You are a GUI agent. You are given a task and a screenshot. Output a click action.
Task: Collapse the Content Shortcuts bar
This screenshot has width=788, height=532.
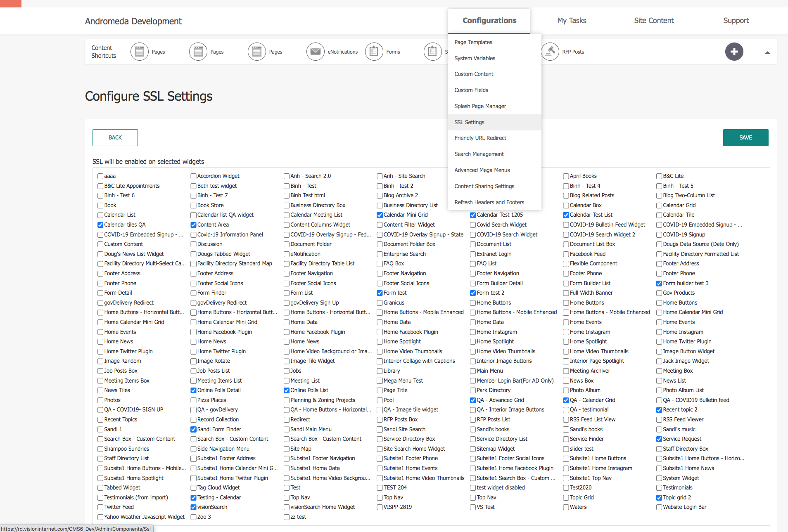(x=767, y=52)
